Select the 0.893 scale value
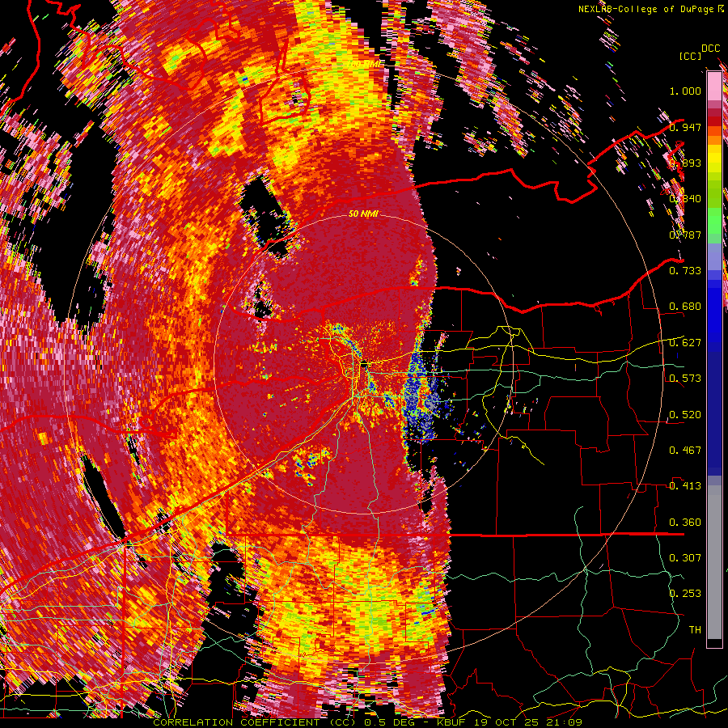The height and width of the screenshot is (728, 728). click(685, 163)
